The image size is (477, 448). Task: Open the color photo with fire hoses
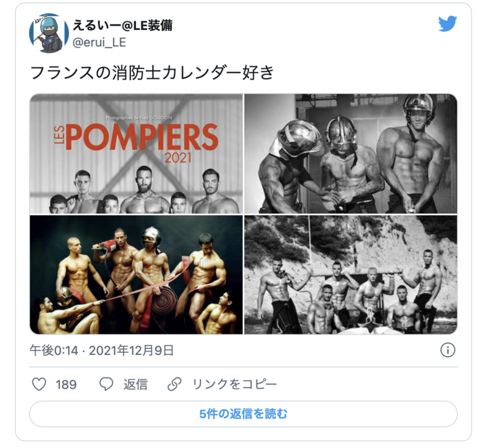[x=136, y=275]
